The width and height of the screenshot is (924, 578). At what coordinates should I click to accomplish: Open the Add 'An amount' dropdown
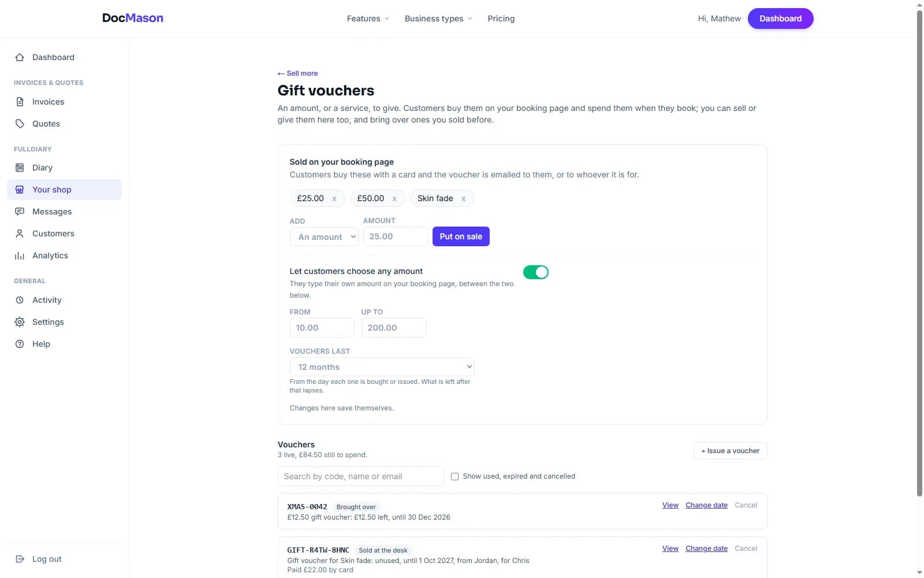pos(324,237)
